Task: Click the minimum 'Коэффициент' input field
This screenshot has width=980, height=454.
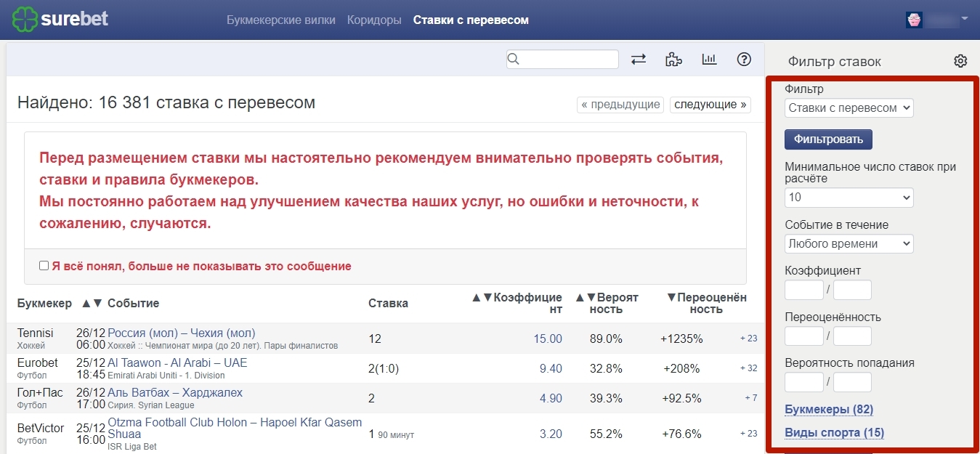Action: tap(804, 290)
